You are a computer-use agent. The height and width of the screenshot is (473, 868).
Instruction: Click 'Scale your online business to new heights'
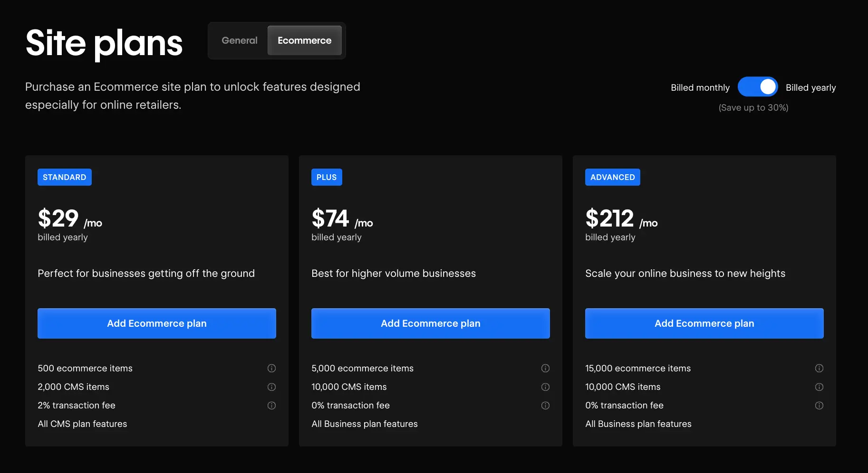(685, 274)
